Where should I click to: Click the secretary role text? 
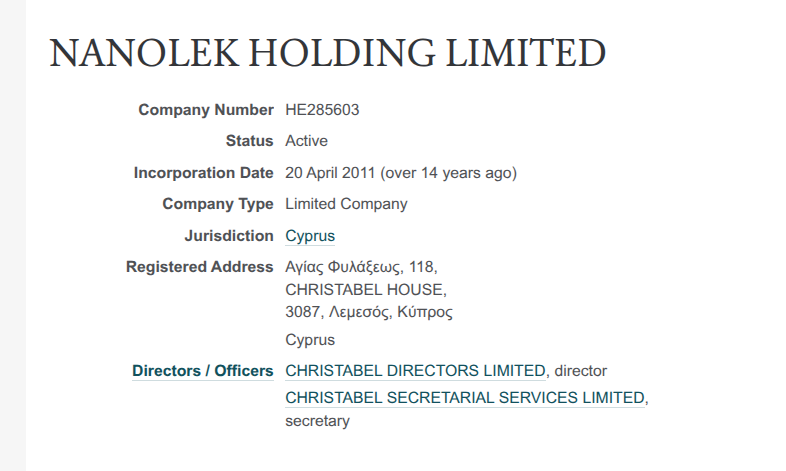[317, 421]
